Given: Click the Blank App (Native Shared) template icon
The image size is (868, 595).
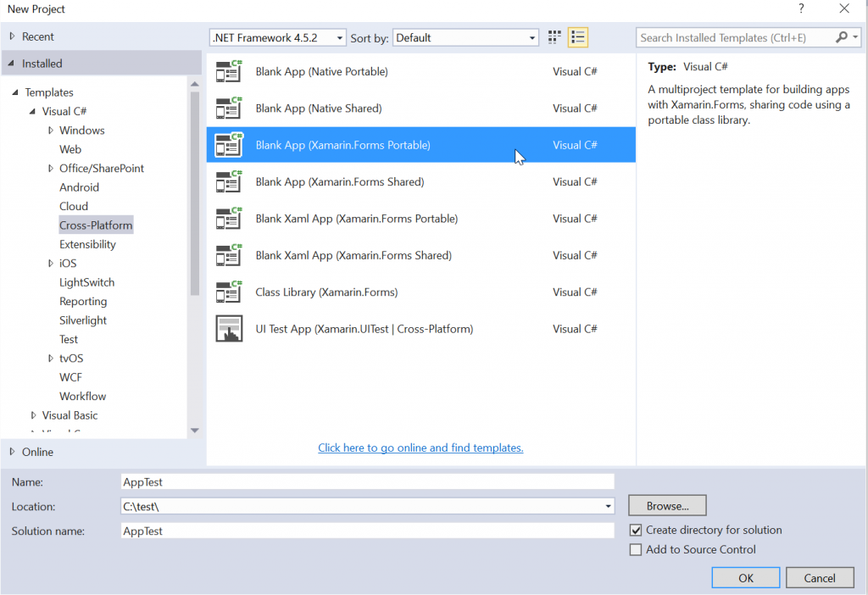Looking at the screenshot, I should [229, 108].
